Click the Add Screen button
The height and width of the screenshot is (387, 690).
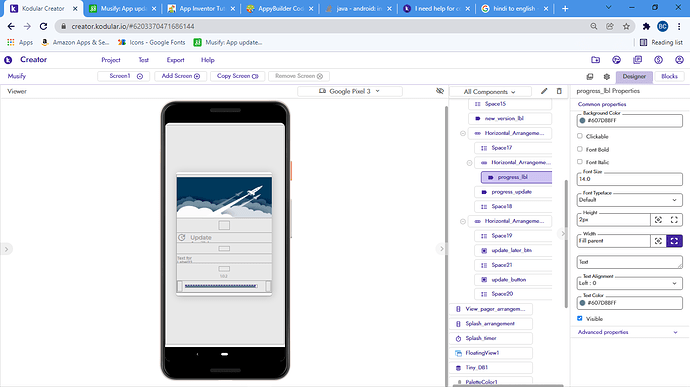point(180,76)
